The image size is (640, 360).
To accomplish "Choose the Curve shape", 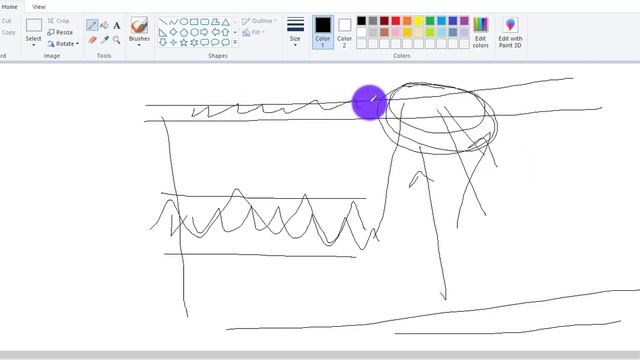I will tap(173, 22).
